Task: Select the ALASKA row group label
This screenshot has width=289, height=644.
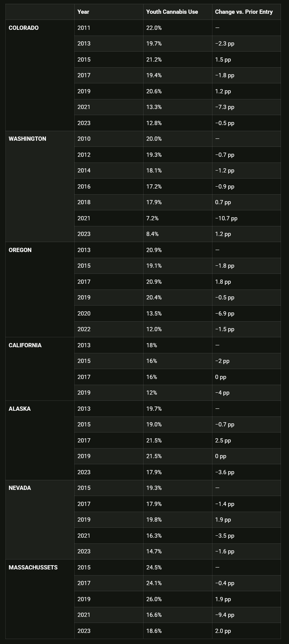Action: point(20,409)
